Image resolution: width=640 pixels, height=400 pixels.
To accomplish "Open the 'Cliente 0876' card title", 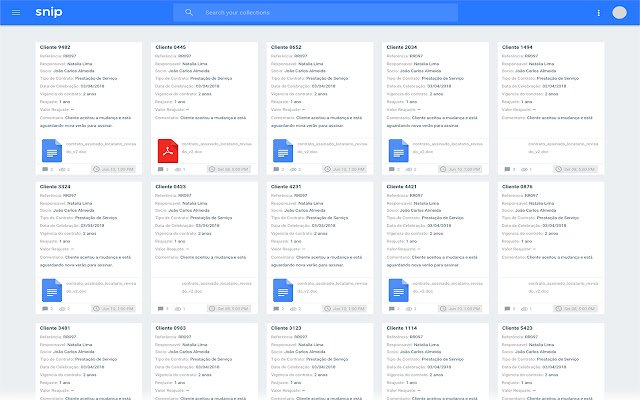I will pos(517,187).
